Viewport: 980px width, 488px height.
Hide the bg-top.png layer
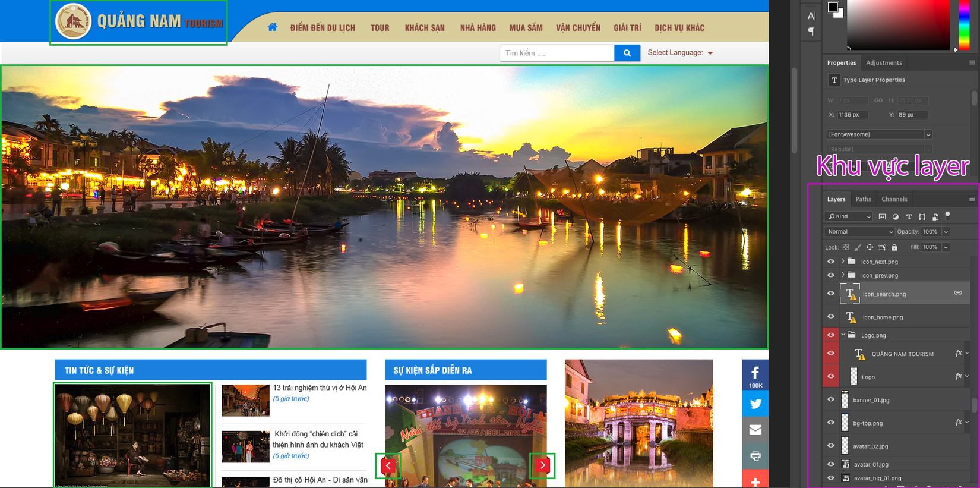click(831, 423)
